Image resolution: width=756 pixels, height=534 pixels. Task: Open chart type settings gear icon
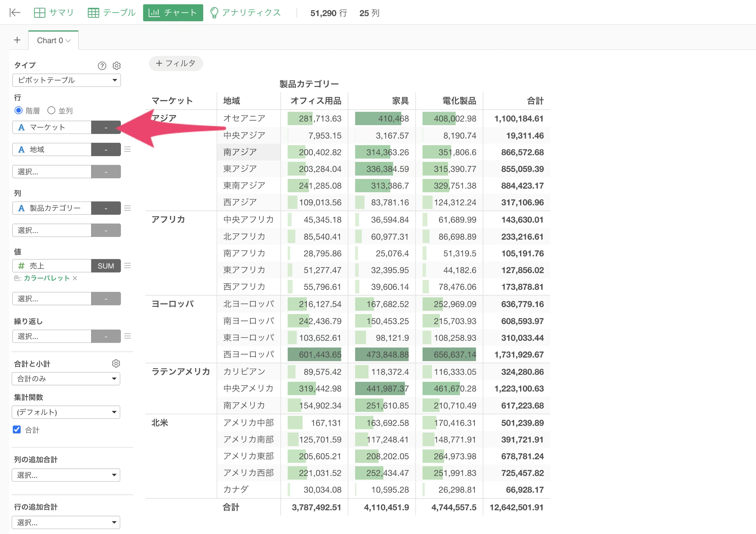(116, 66)
